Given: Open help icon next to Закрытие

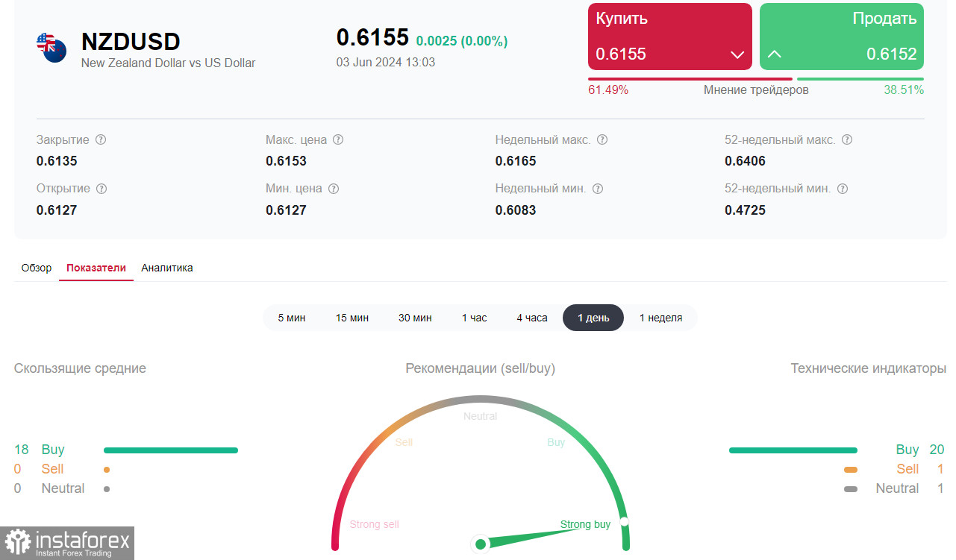Looking at the screenshot, I should (101, 139).
